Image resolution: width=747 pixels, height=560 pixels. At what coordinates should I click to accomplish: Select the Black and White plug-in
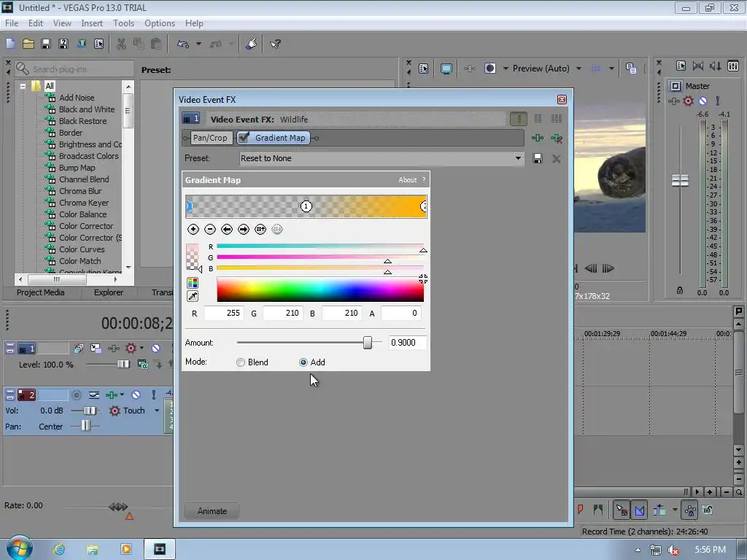point(87,109)
